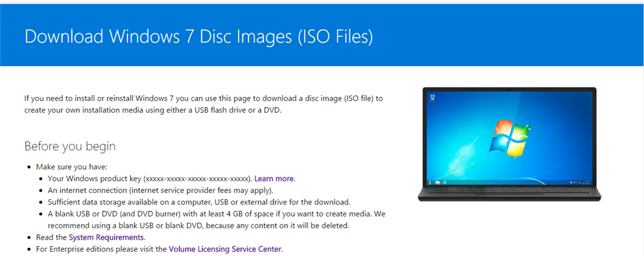Image resolution: width=644 pixels, height=256 pixels.
Task: Click the clock on the pictured taskbar
Action: point(587,182)
